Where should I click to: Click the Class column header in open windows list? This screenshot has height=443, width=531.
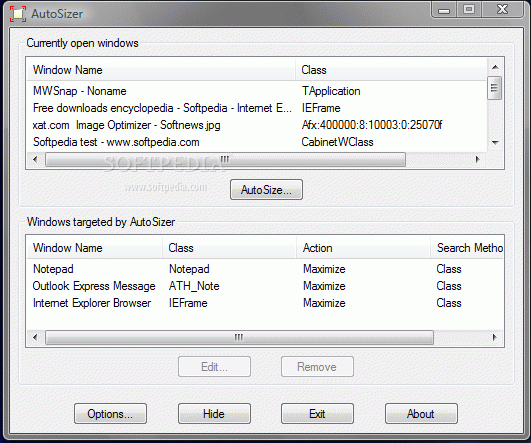coord(391,70)
